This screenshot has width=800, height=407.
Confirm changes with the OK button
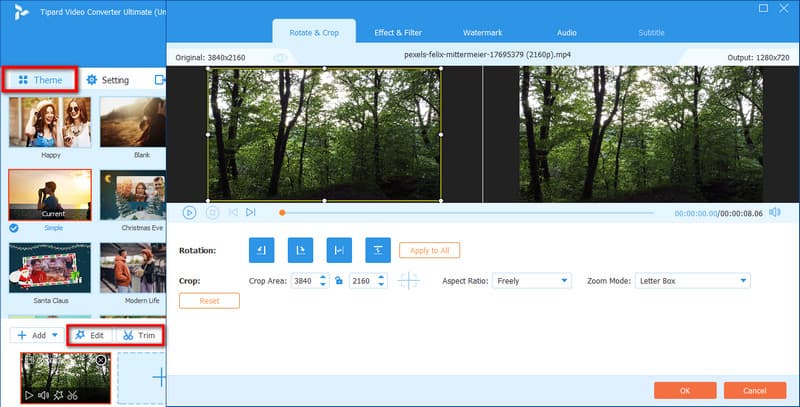(685, 390)
